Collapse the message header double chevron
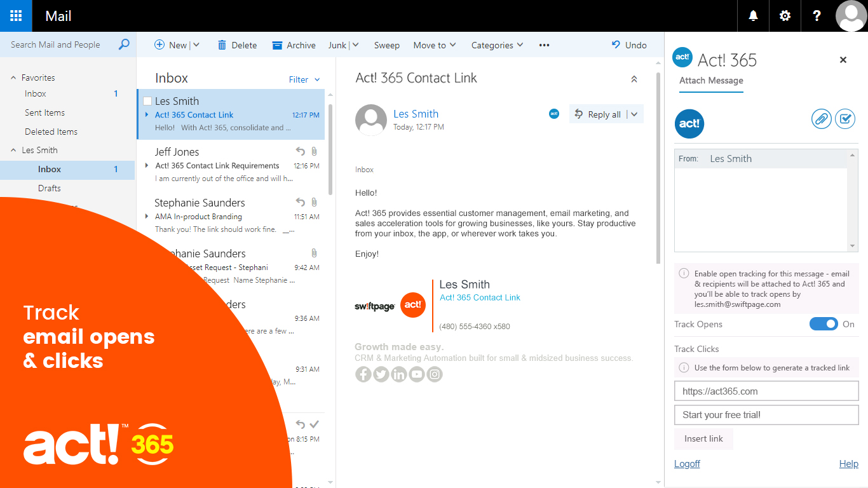Screen dimensions: 868x488 point(634,79)
